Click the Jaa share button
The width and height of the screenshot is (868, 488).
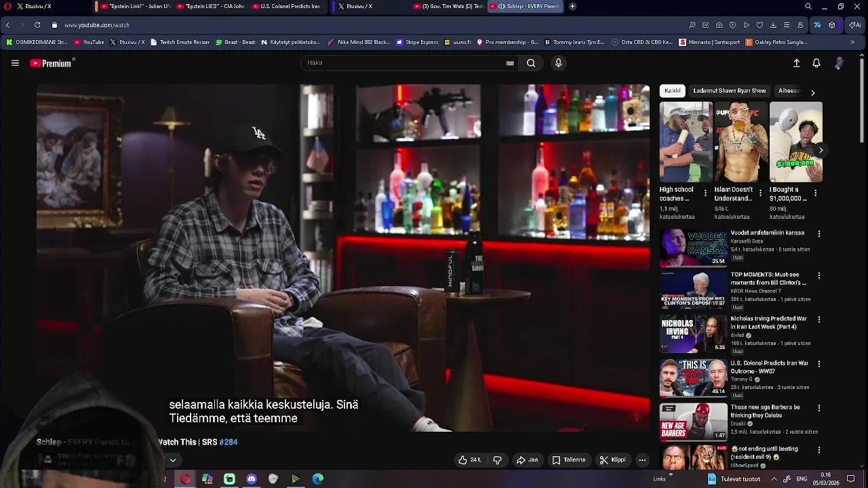click(527, 460)
